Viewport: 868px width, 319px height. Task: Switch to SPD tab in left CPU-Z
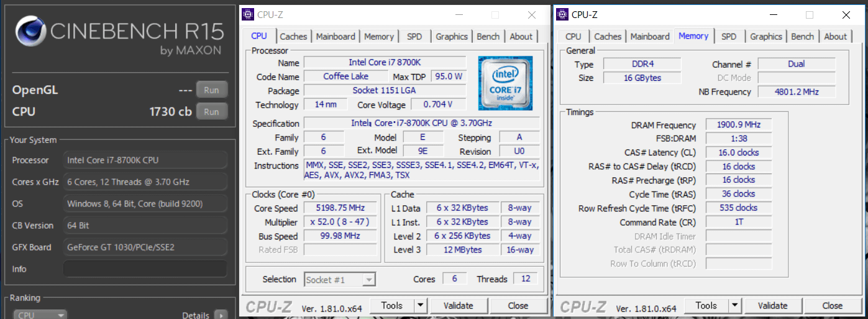tap(414, 37)
